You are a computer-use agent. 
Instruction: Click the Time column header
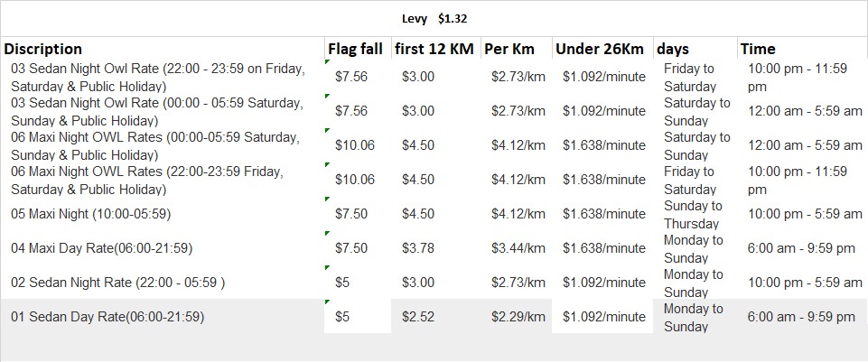[x=757, y=49]
